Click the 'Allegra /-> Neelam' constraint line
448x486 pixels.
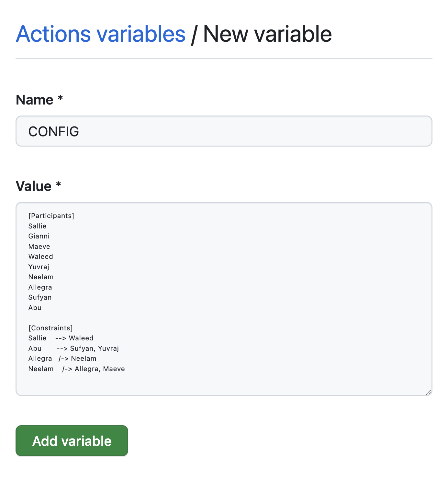pos(62,359)
